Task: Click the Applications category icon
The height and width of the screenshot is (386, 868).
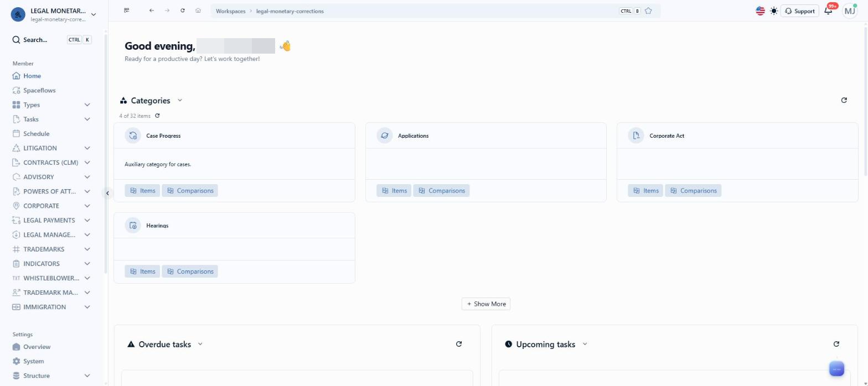Action: point(384,135)
